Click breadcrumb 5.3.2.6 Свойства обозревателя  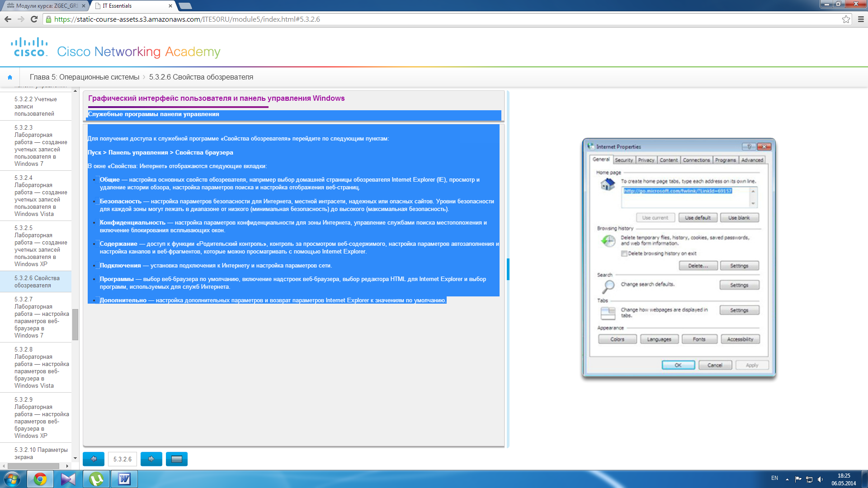pyautogui.click(x=201, y=77)
